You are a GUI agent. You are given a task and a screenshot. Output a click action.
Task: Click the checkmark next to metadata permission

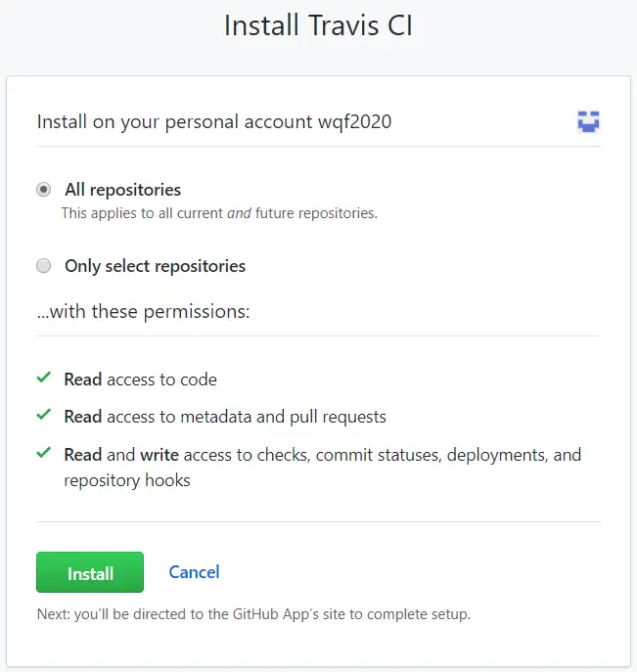point(43,415)
